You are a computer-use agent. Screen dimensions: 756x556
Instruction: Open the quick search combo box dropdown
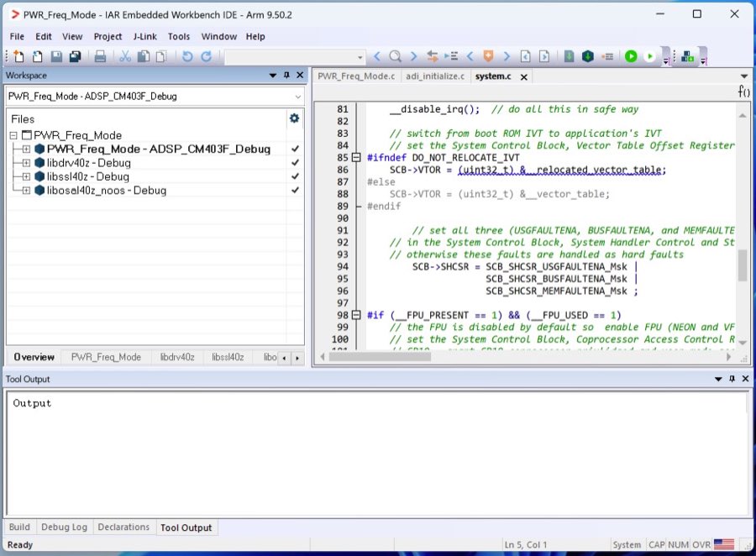360,57
